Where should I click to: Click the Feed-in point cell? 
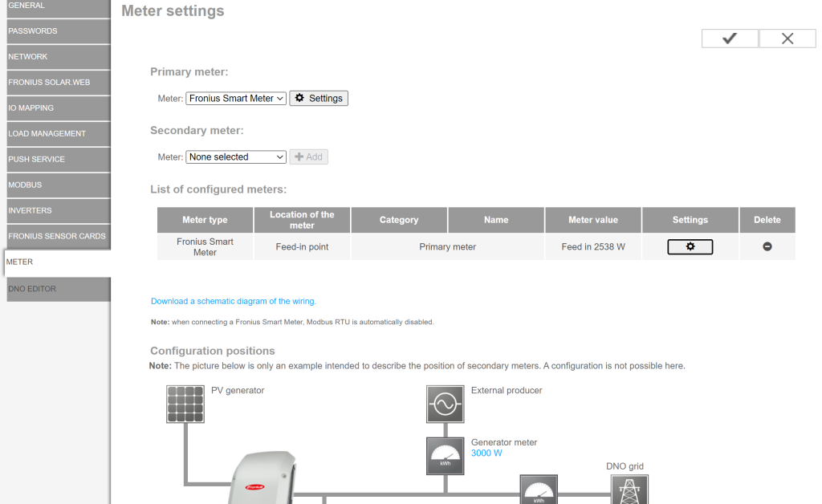click(302, 246)
